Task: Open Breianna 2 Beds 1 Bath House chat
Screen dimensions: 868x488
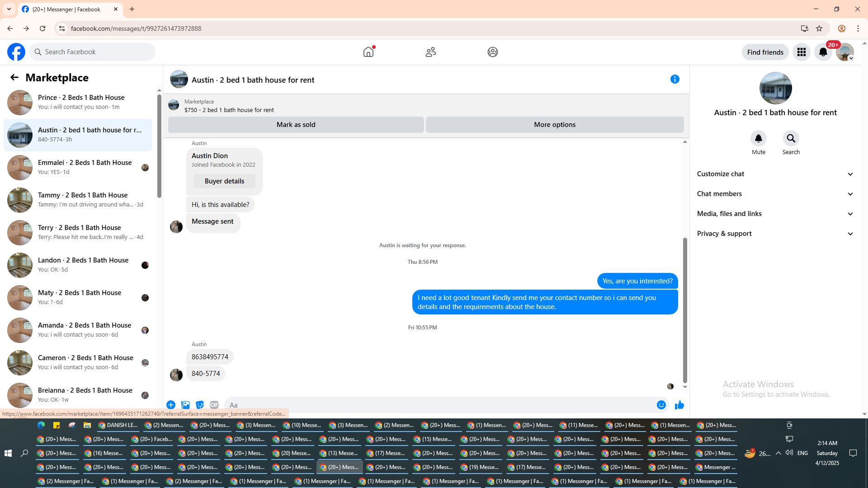Action: coord(78,395)
